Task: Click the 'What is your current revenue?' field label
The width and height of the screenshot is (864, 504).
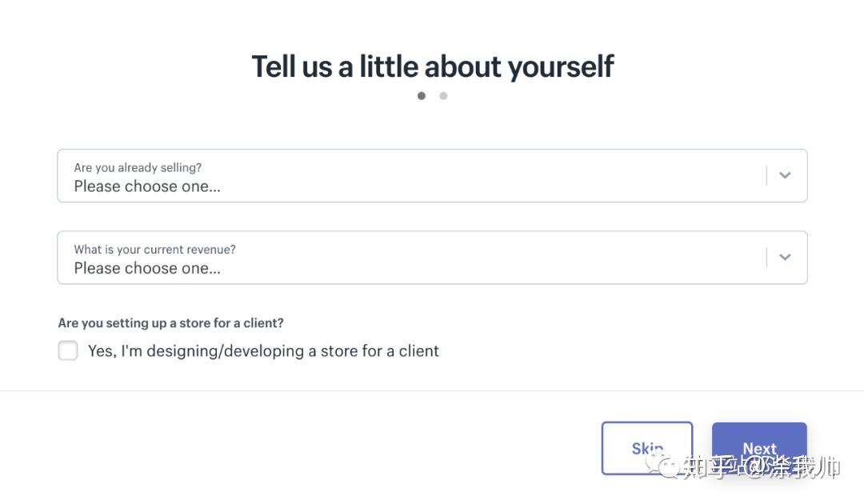Action: [x=155, y=250]
